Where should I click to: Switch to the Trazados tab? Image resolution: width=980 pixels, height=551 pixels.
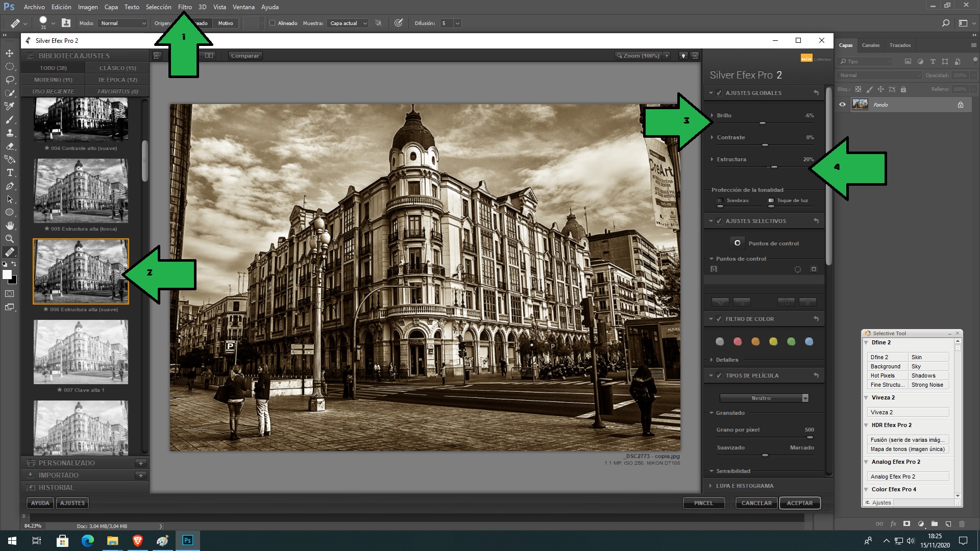pos(900,45)
